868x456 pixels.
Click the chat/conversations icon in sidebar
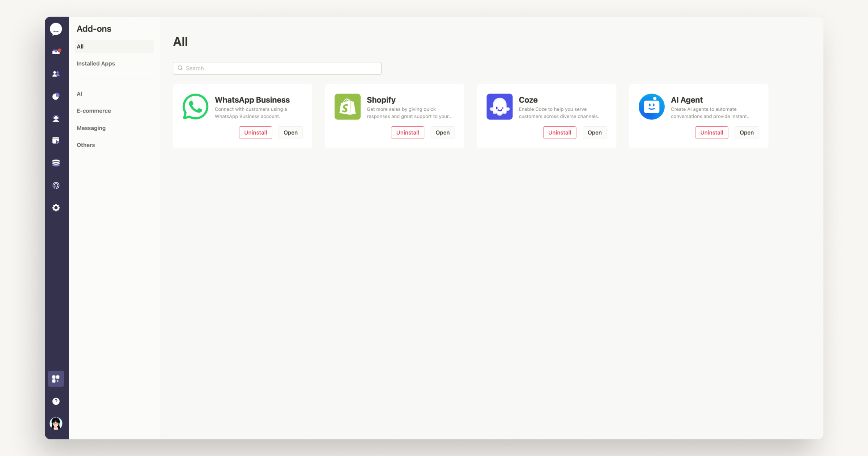click(56, 29)
